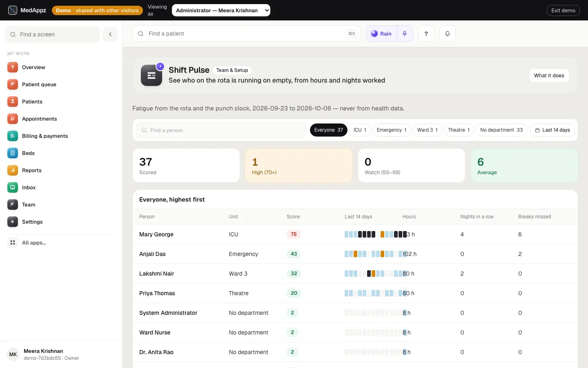Open the Inbox sidebar icon

pos(13,188)
